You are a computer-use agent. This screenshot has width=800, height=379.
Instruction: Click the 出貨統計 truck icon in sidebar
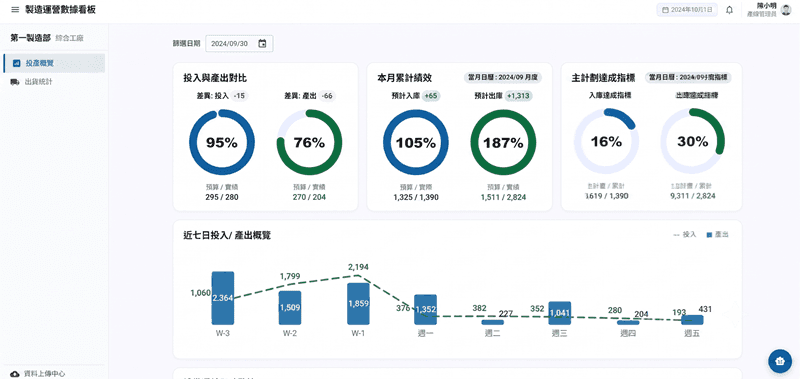(15, 82)
